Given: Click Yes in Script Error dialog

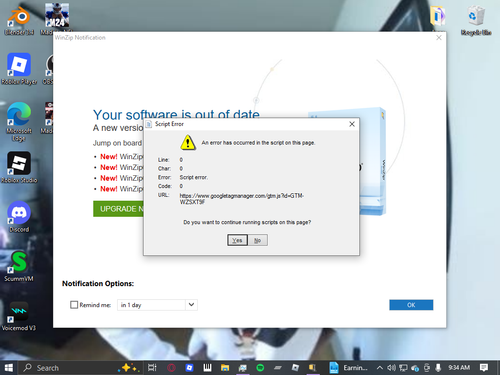Looking at the screenshot, I should click(237, 240).
